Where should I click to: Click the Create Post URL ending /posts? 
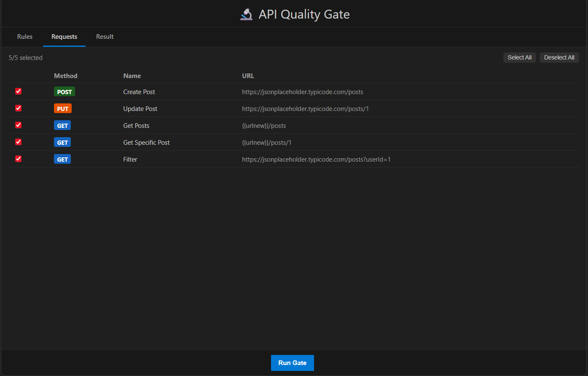point(303,92)
